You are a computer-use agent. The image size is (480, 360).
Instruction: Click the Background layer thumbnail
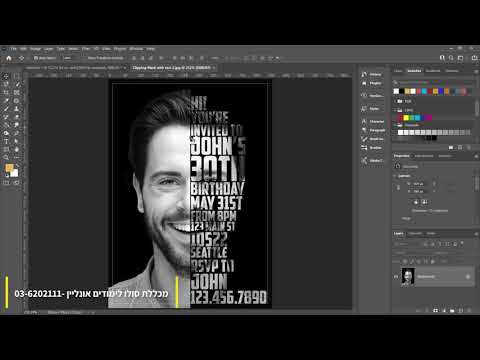coord(408,276)
